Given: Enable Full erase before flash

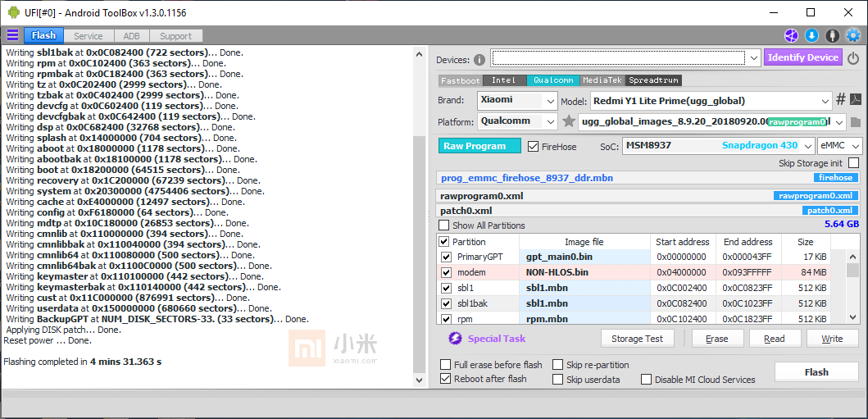Looking at the screenshot, I should click(446, 365).
